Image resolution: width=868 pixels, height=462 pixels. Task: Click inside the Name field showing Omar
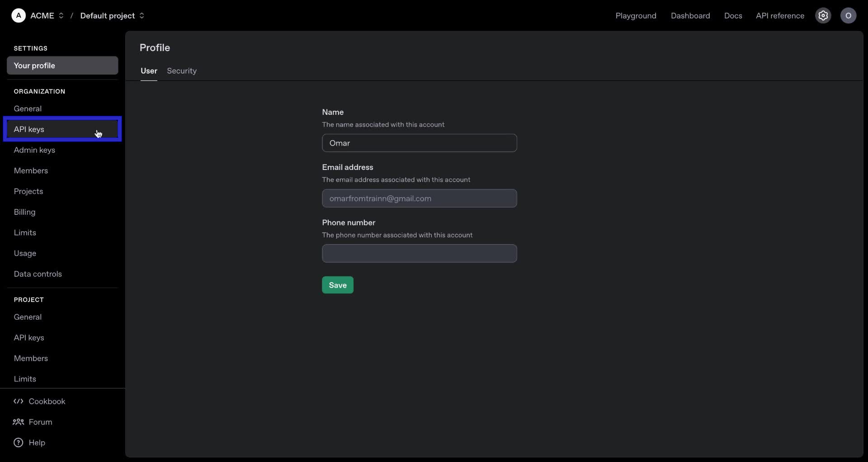[x=419, y=143]
